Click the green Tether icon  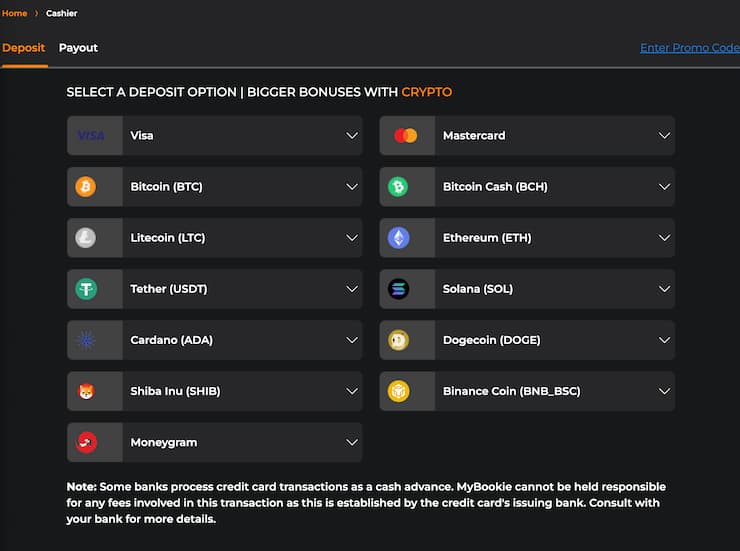86,289
